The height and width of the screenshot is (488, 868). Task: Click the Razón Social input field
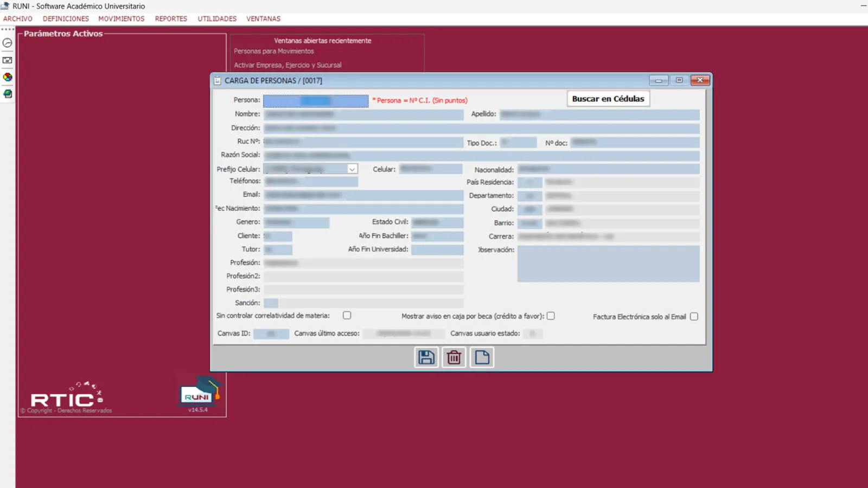(482, 156)
